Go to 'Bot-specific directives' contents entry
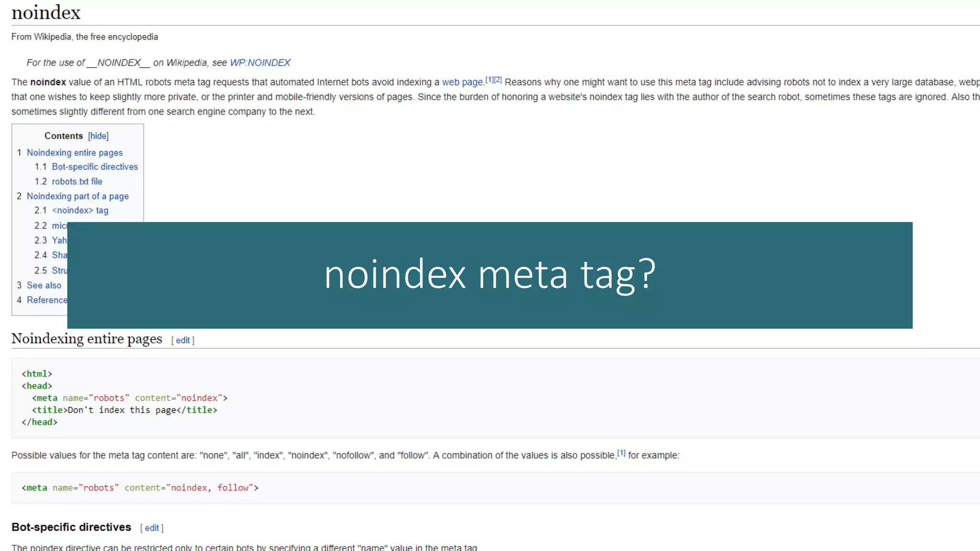The width and height of the screenshot is (980, 551). [95, 166]
